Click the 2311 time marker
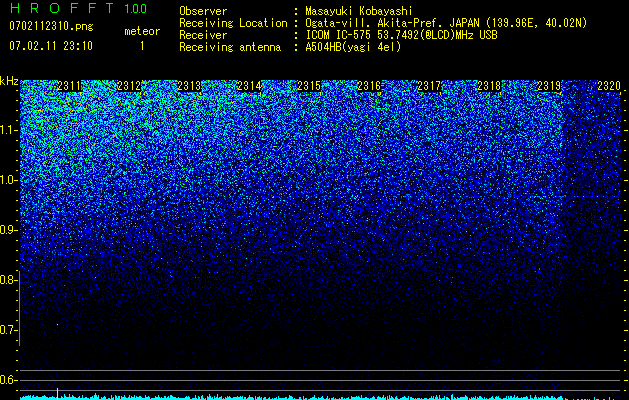629x400 pixels. click(69, 86)
